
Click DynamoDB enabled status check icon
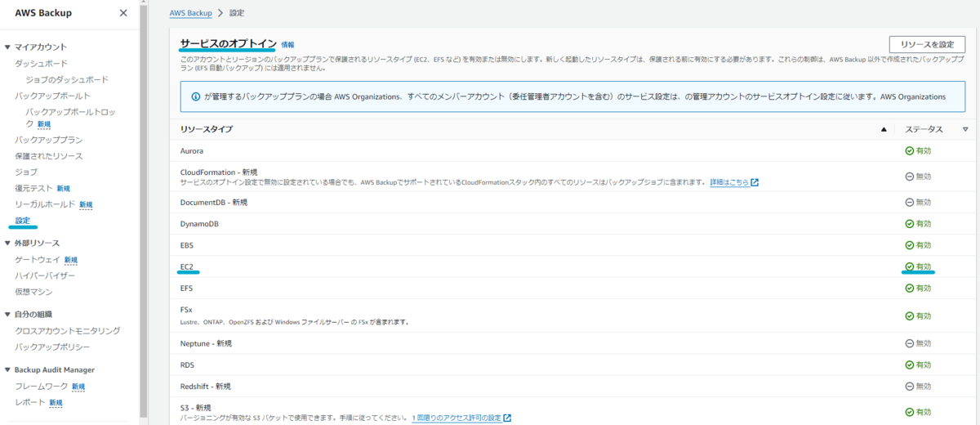[x=909, y=223]
